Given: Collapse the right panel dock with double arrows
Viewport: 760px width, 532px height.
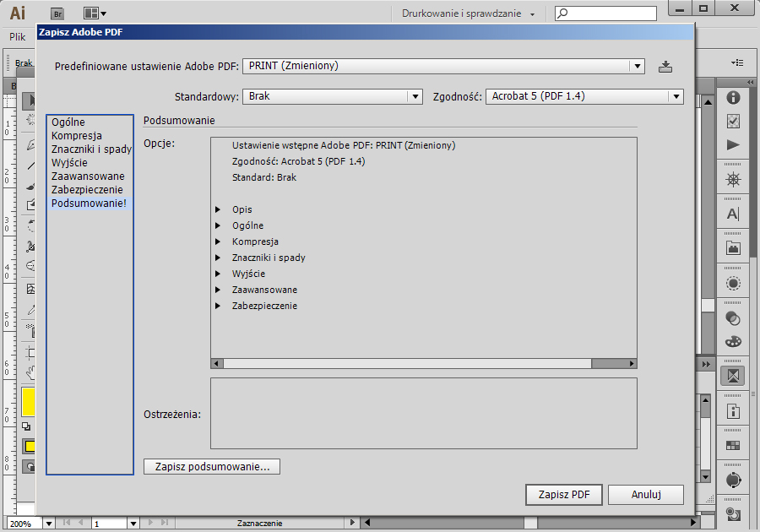Looking at the screenshot, I should [751, 83].
